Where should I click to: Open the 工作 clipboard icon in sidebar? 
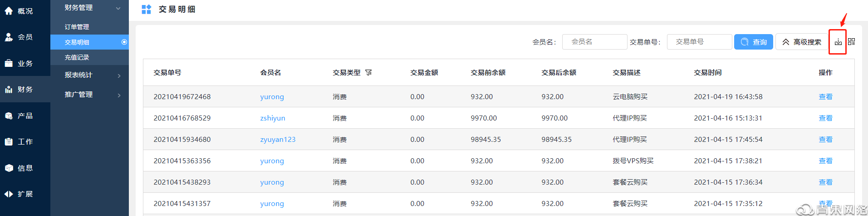pos(9,142)
